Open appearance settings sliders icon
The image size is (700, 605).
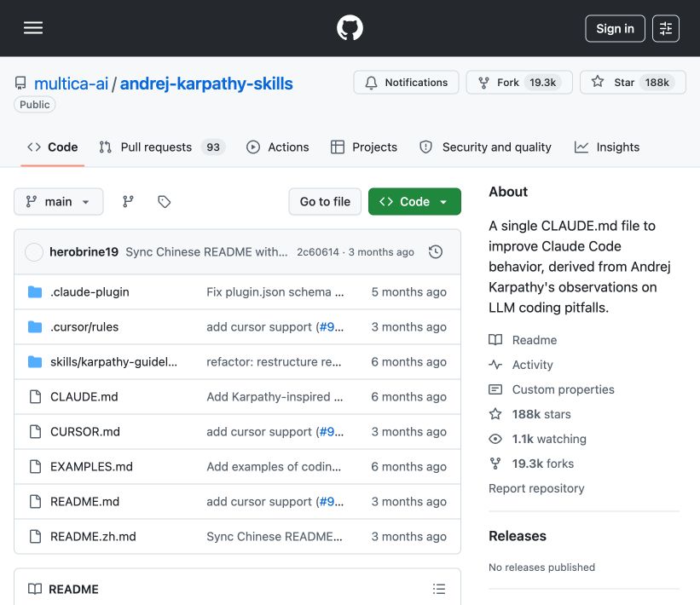(666, 29)
